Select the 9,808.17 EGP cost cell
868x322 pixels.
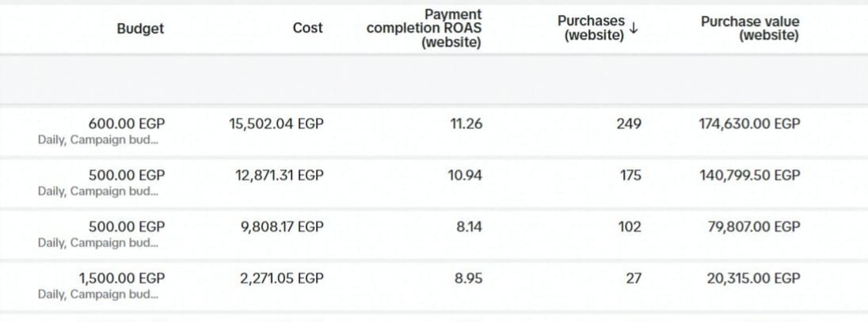coord(282,226)
